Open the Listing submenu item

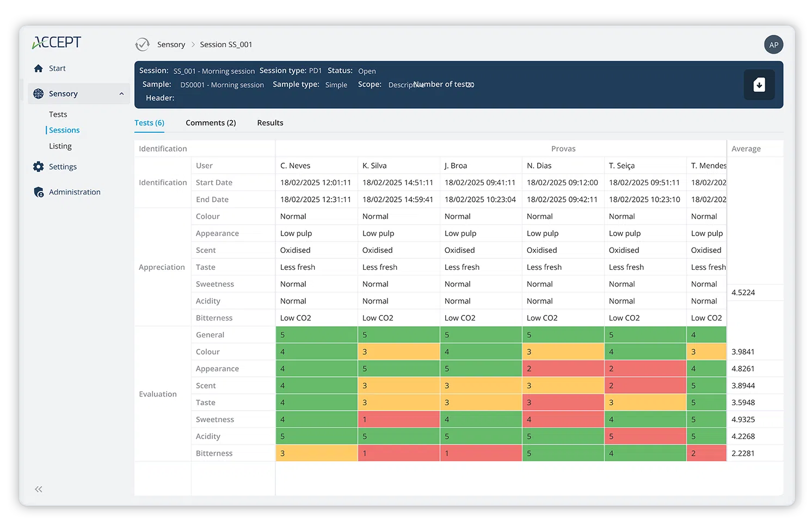60,146
